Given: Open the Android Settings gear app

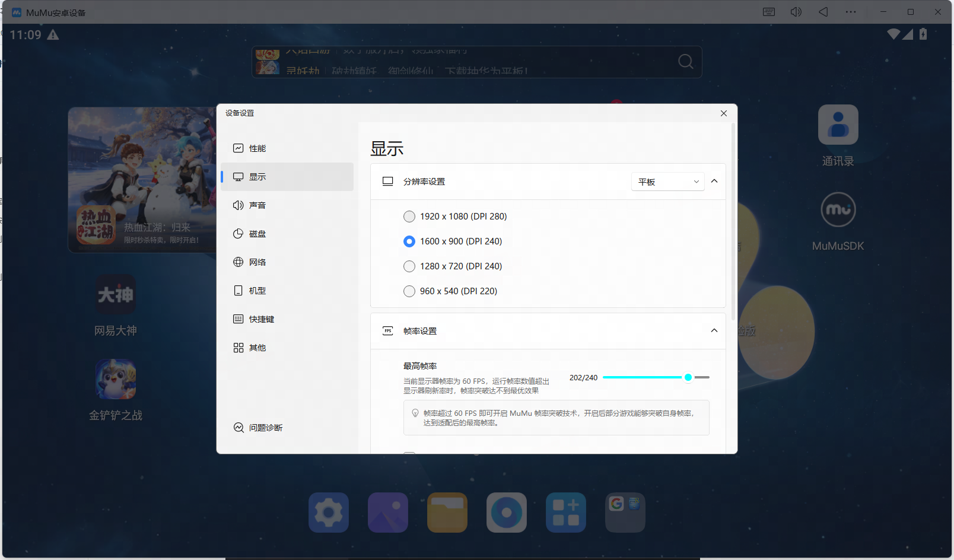Looking at the screenshot, I should pyautogui.click(x=329, y=513).
